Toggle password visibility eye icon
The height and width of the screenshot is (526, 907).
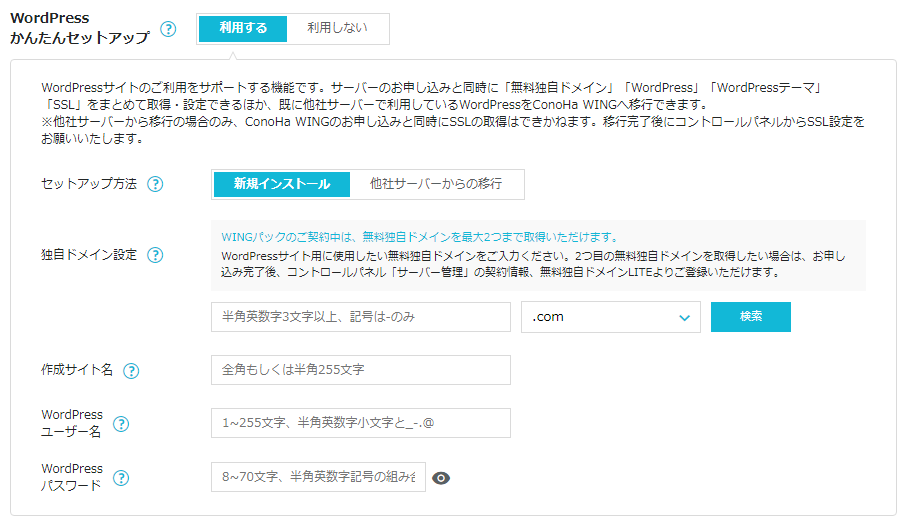coord(441,478)
